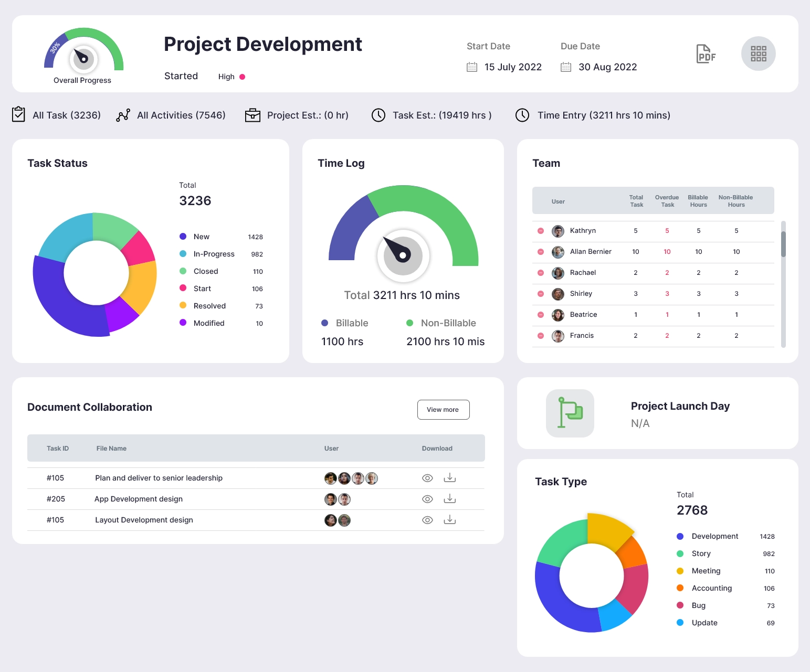Click the Total Task column header
The image size is (810, 672).
(x=636, y=201)
